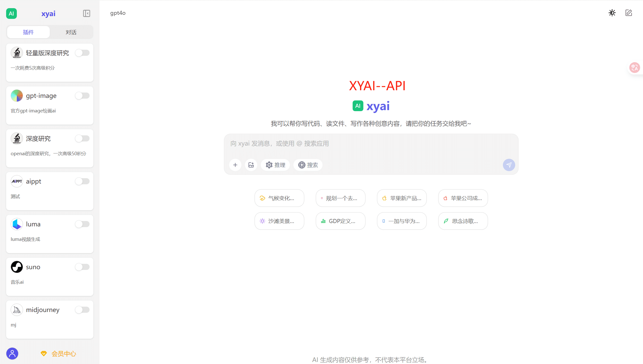Click the gpt-image colorful icon
The width and height of the screenshot is (643, 364).
coord(17,96)
